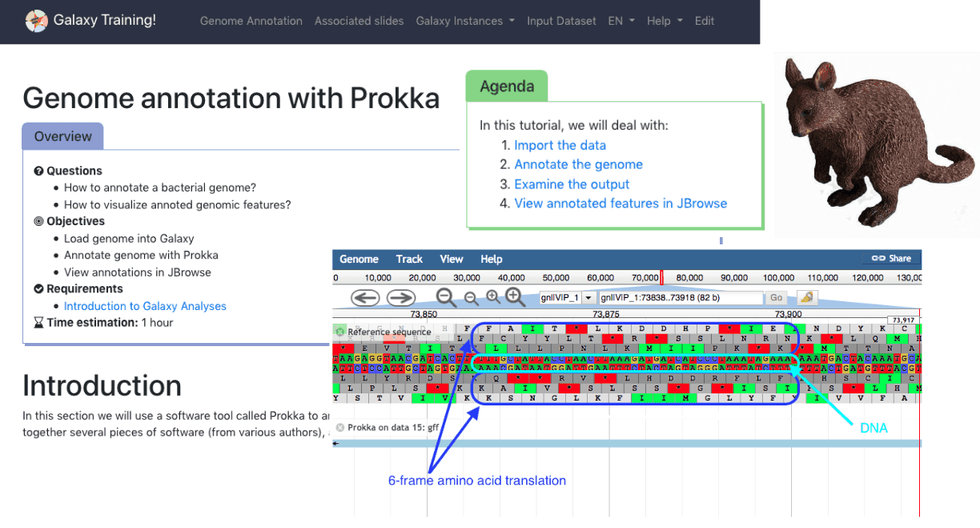This screenshot has height=528, width=980.
Task: Expand the Galaxy Instances dropdown
Action: (x=465, y=21)
